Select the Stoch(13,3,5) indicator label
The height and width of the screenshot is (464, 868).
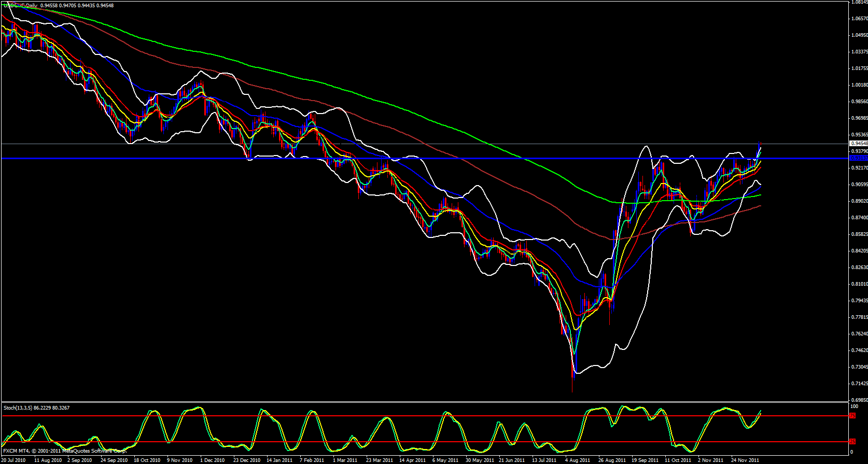[x=36, y=408]
